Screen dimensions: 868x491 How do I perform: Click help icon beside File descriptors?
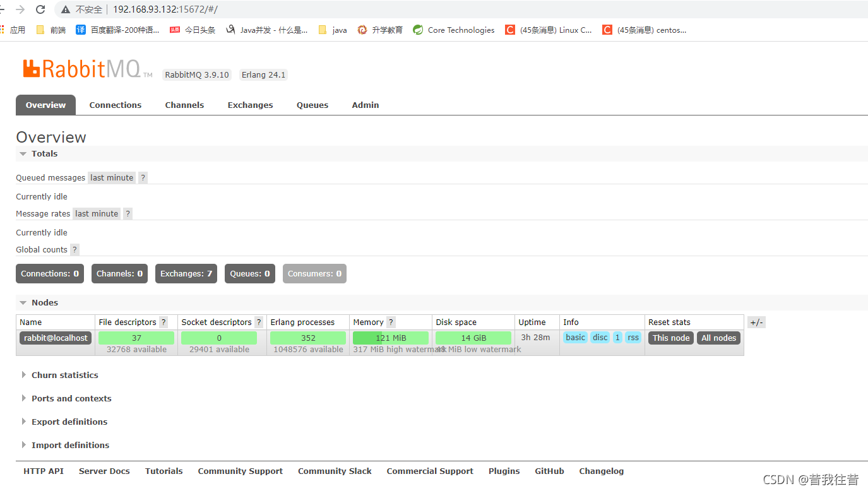163,322
